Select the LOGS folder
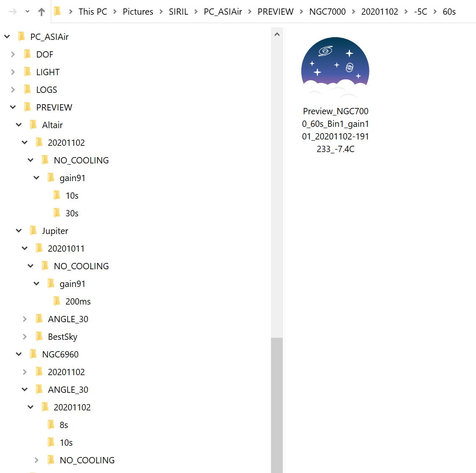 tap(47, 89)
